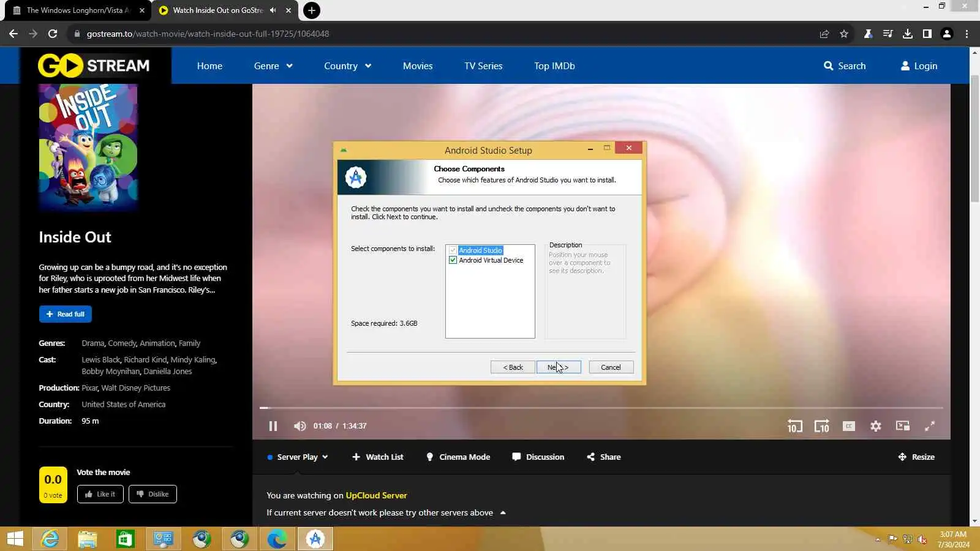Viewport: 980px width, 551px height.
Task: Launch Internet Explorer from taskbar
Action: coord(50,539)
